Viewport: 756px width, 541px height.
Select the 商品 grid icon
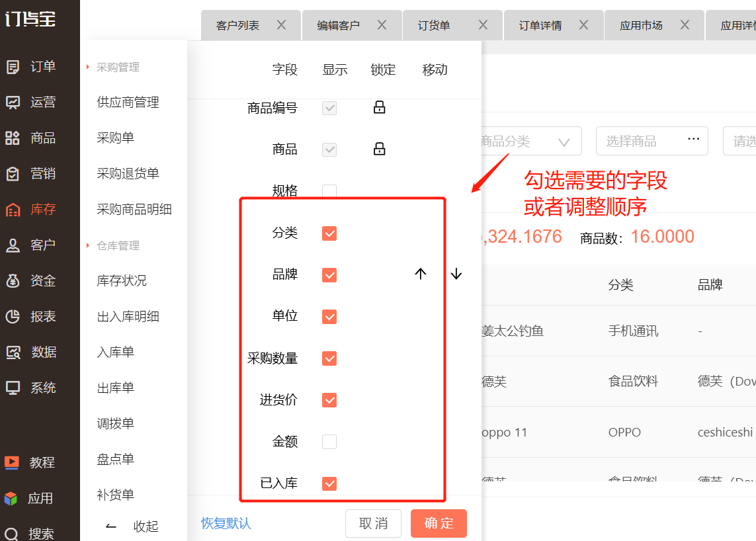[x=13, y=138]
